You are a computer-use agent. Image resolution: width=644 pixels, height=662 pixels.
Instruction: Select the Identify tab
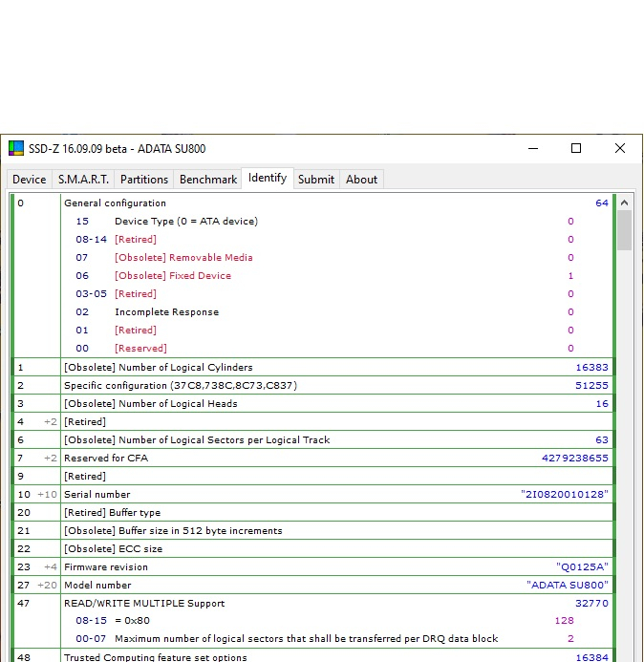pos(268,178)
